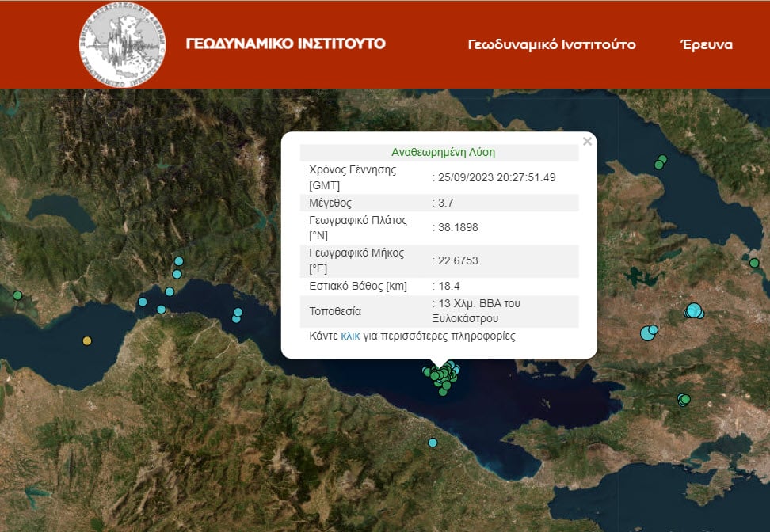Follow the κλικ link for more information

[x=350, y=336]
